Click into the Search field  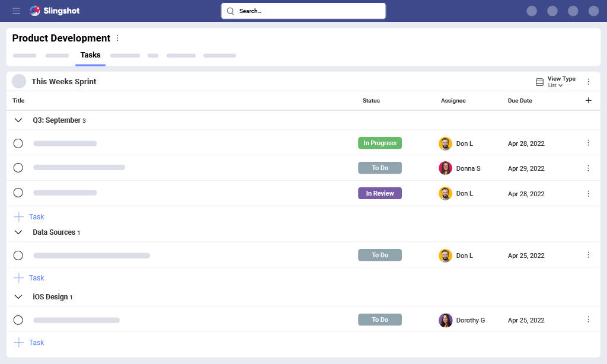[303, 11]
